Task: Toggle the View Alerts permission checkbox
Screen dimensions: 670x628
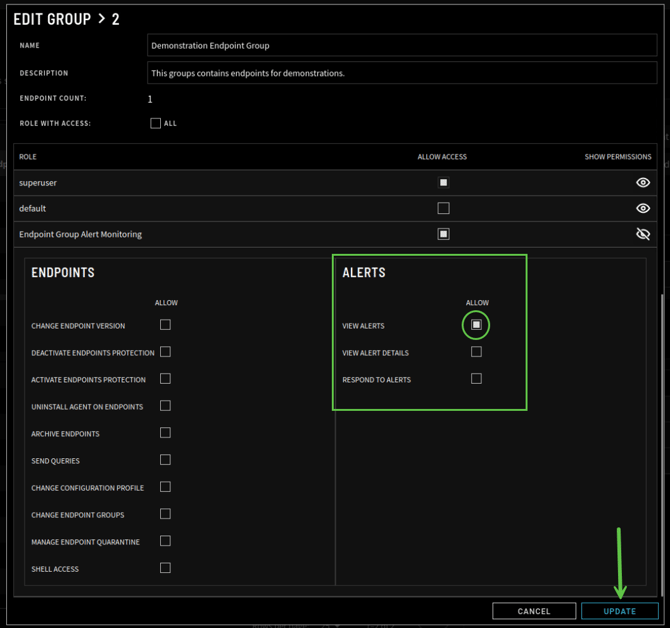Action: click(x=476, y=325)
